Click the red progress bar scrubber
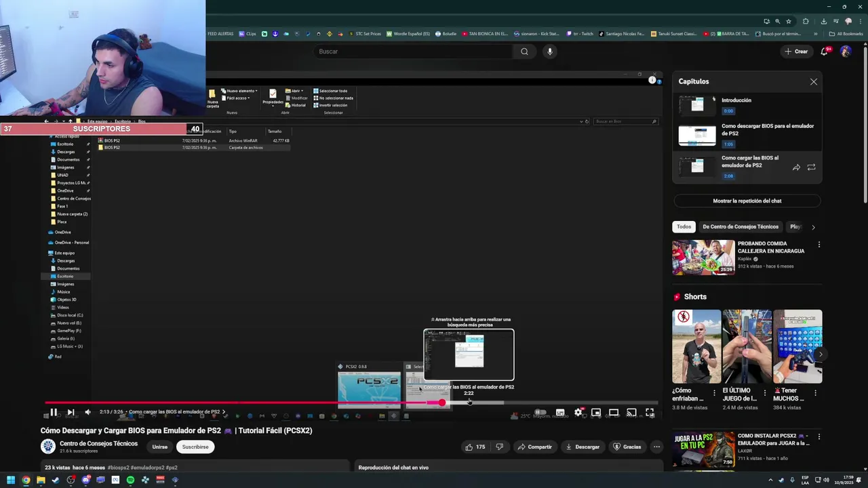The width and height of the screenshot is (868, 488). [x=441, y=403]
